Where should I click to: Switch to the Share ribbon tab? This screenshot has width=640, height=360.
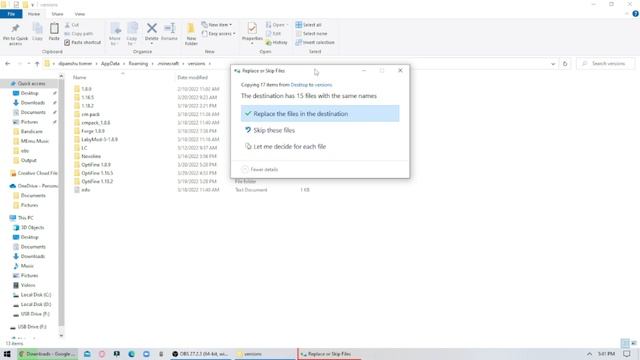point(57,14)
